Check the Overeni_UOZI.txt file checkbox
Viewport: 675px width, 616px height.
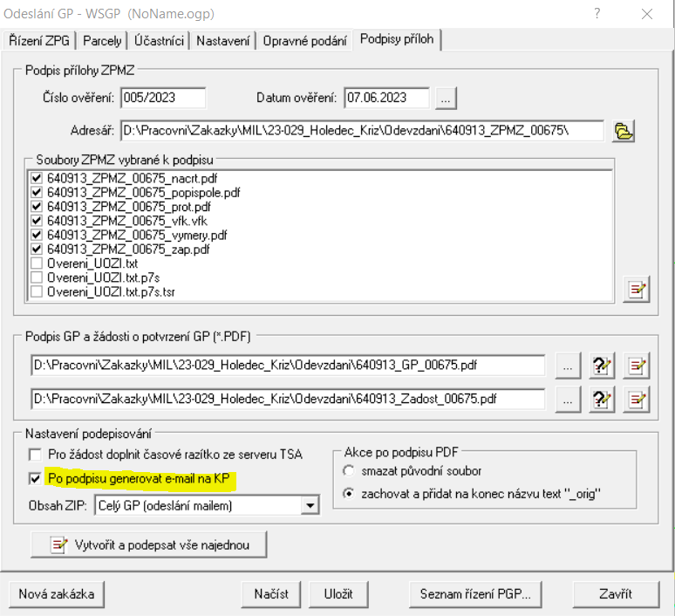(37, 263)
